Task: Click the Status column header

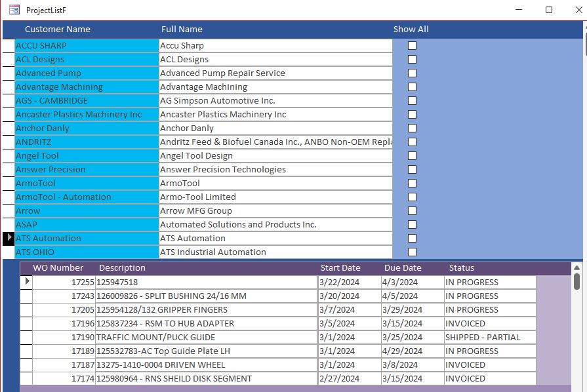Action: [462, 268]
